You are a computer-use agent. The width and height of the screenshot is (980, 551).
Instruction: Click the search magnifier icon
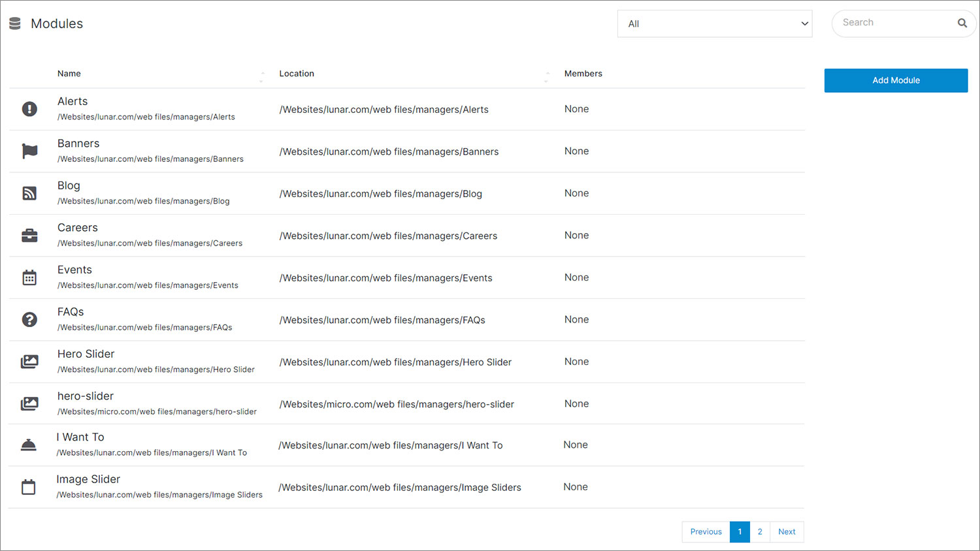[962, 23]
